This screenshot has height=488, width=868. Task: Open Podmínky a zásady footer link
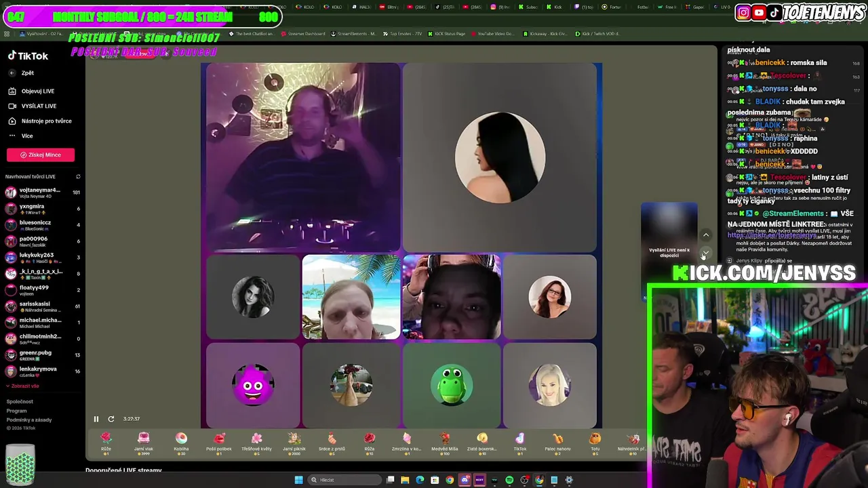(x=28, y=420)
